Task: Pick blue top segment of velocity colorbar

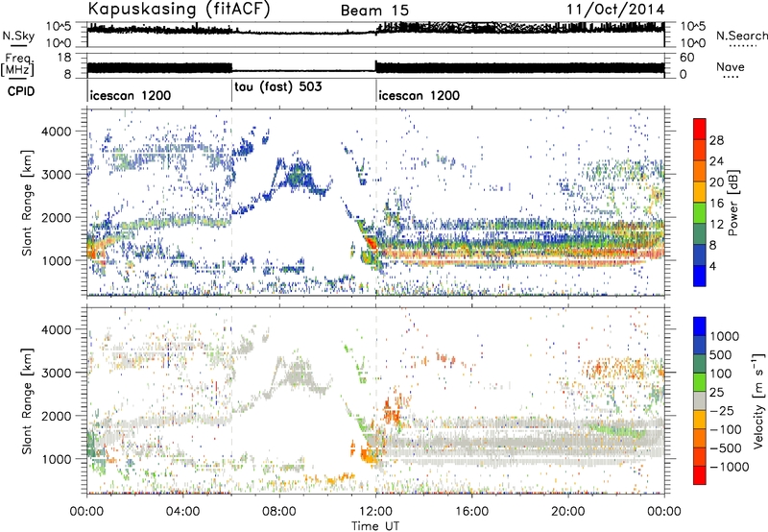Action: point(700,326)
